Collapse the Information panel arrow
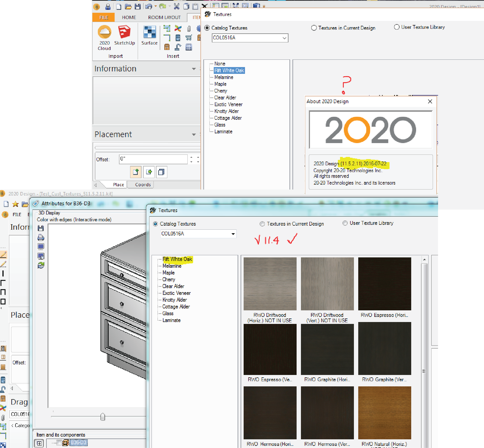 [x=194, y=69]
